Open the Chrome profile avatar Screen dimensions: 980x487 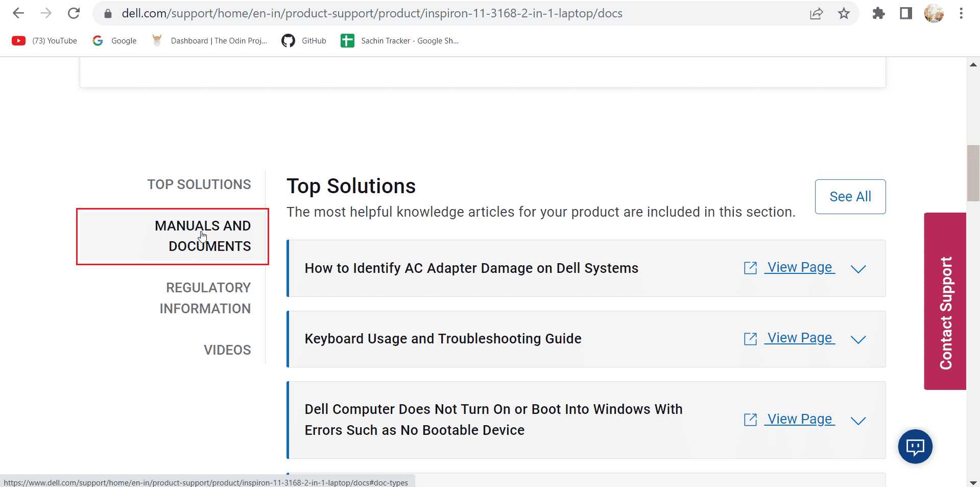(934, 14)
